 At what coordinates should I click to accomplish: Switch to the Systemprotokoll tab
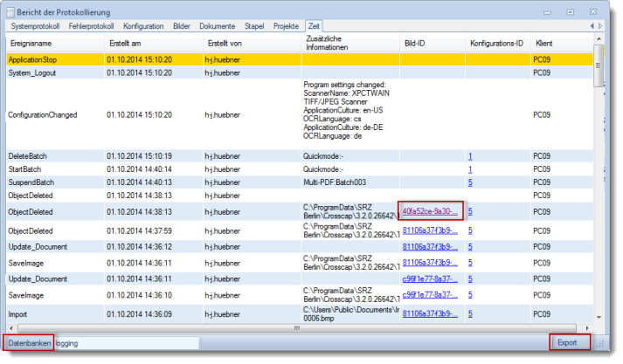pyautogui.click(x=36, y=27)
